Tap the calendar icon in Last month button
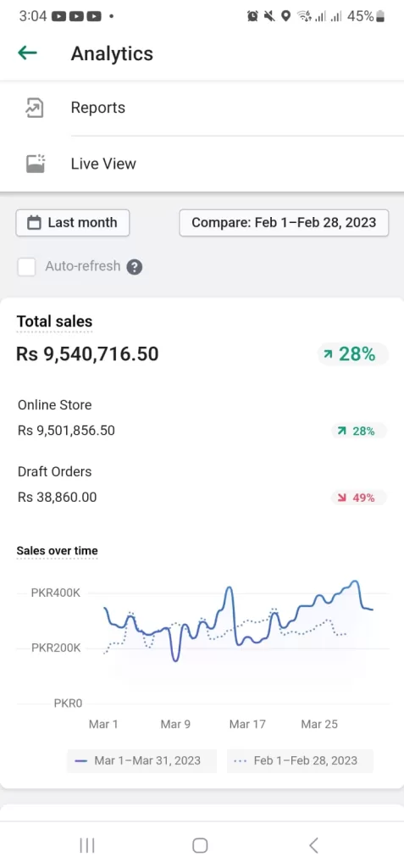This screenshot has width=404, height=868. coord(35,223)
